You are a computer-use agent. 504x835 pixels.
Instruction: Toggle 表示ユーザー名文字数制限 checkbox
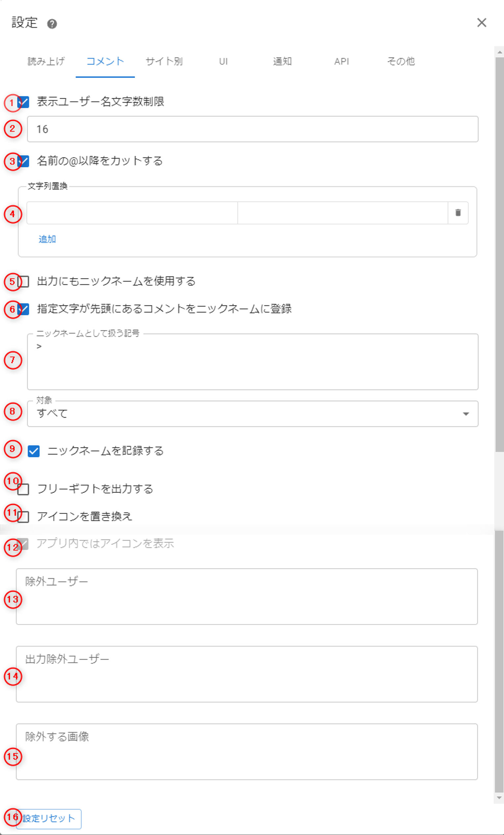24,102
